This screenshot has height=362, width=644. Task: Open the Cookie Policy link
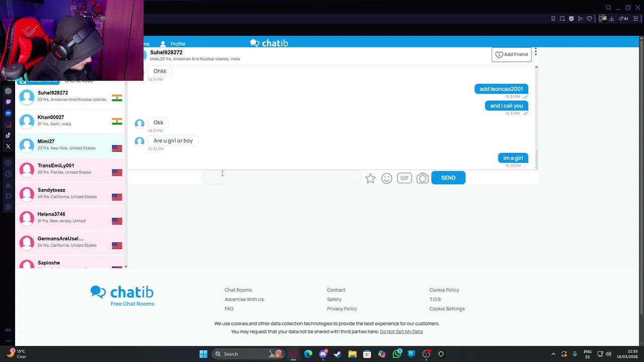click(444, 290)
